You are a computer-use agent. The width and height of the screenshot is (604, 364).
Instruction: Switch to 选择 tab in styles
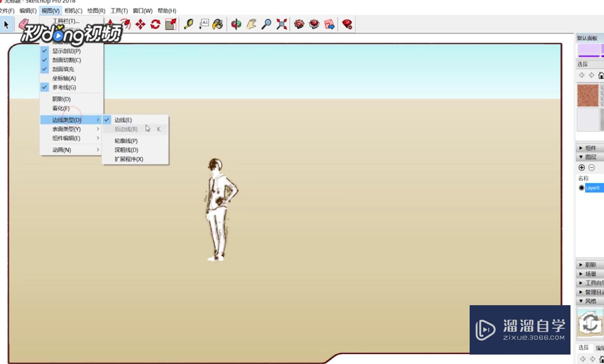click(583, 348)
